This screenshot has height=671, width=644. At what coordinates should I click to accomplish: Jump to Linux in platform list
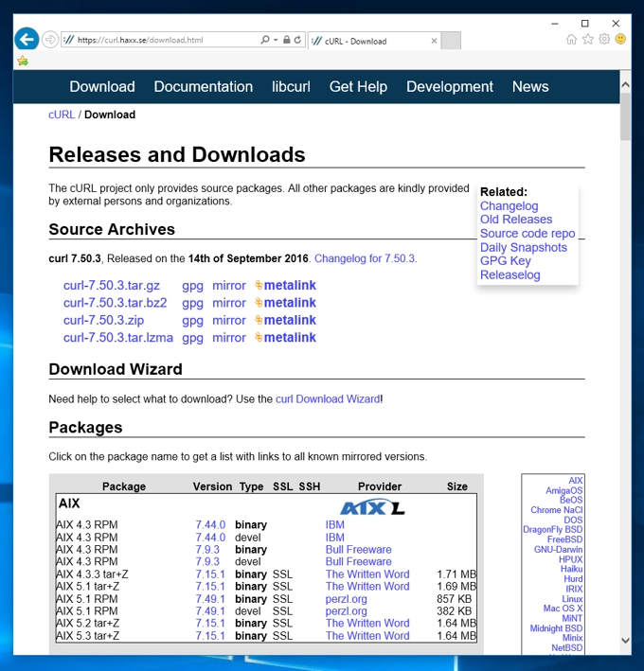coord(572,599)
